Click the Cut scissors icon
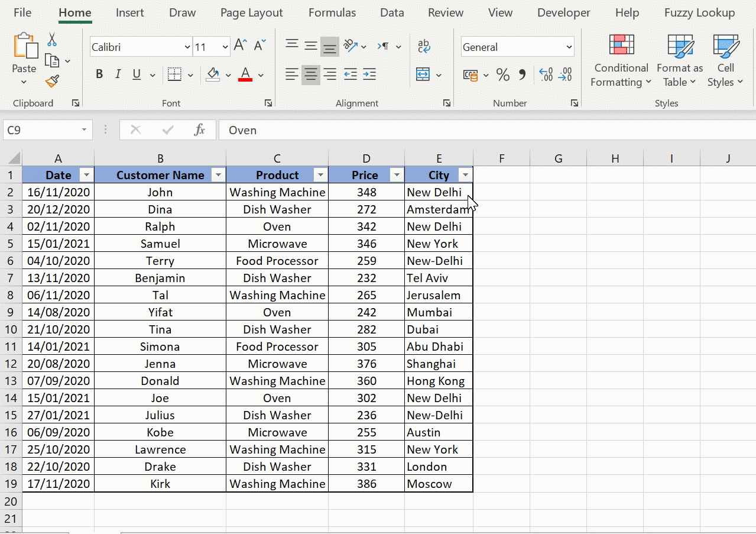 coord(52,40)
